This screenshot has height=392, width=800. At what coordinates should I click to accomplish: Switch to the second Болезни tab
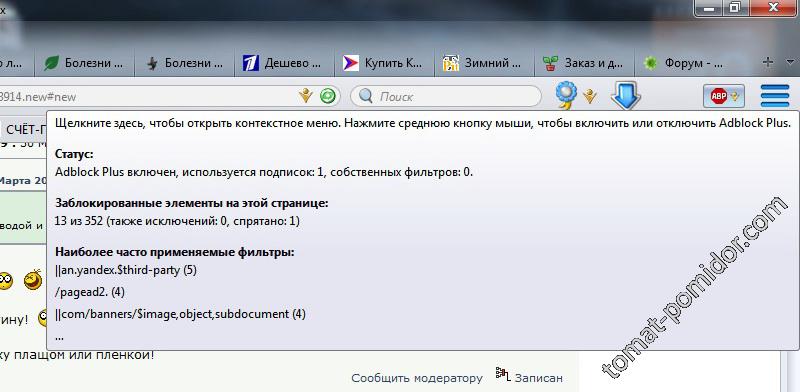click(x=184, y=63)
